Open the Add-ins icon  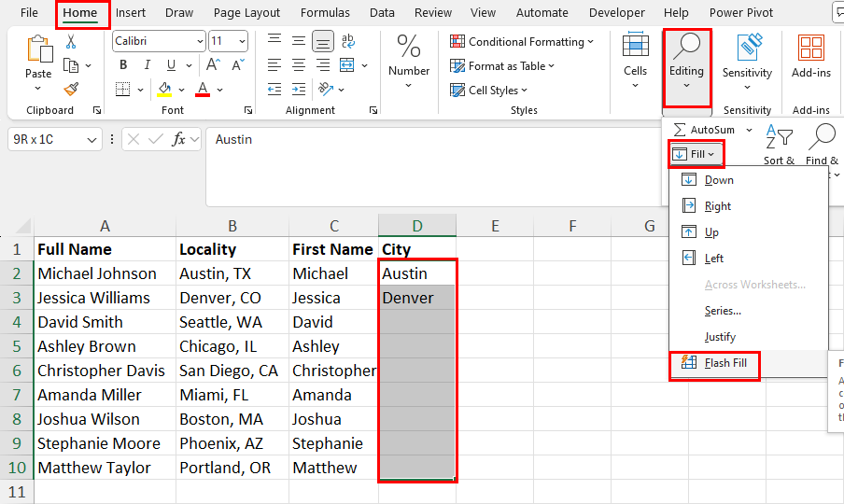tap(811, 48)
